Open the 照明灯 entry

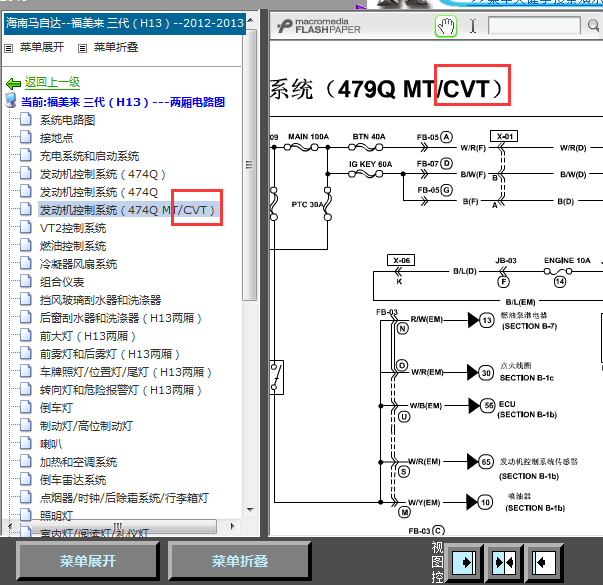(x=56, y=515)
